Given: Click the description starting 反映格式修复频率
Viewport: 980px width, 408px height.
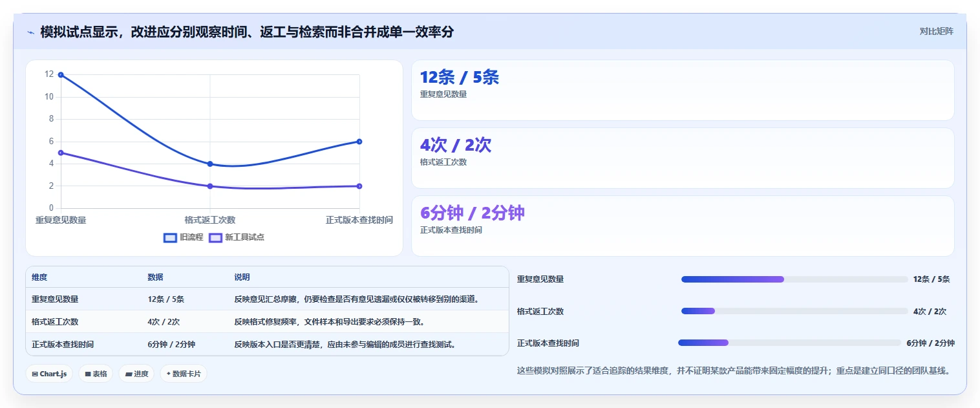Looking at the screenshot, I should 329,322.
